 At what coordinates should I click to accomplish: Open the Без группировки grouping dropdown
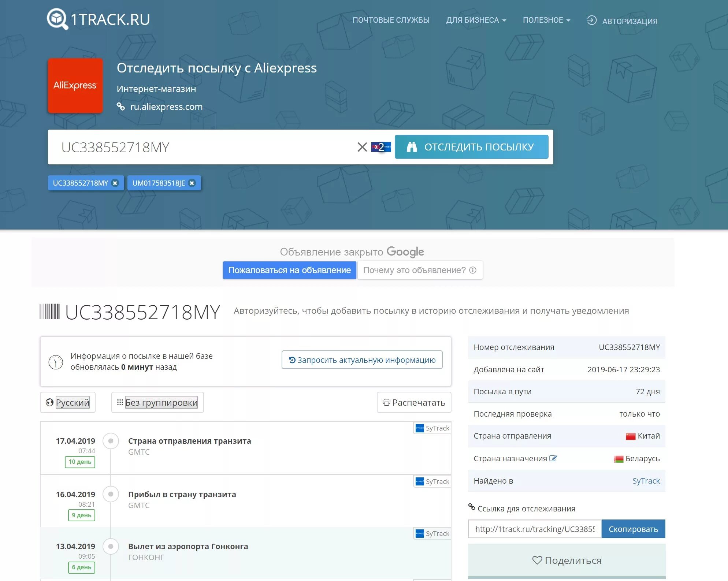157,402
